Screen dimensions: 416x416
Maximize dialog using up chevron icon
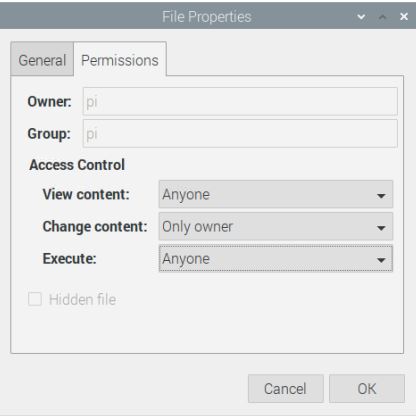pyautogui.click(x=382, y=17)
